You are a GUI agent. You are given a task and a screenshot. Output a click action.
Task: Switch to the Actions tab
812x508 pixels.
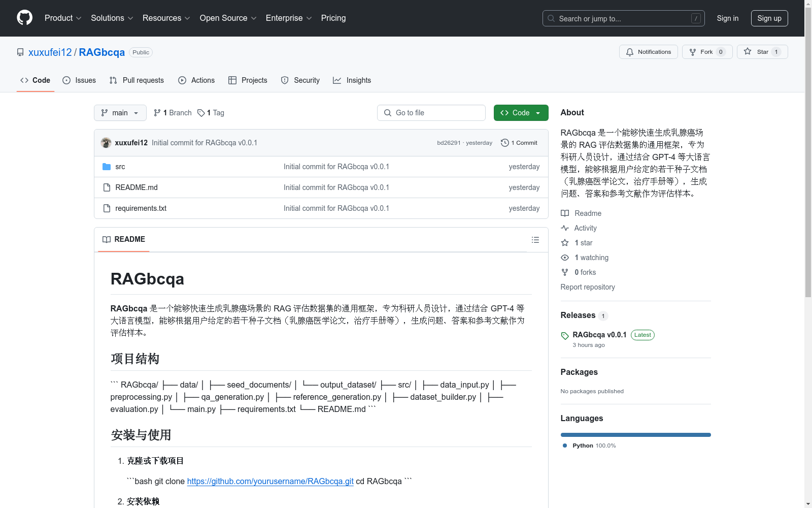click(196, 80)
